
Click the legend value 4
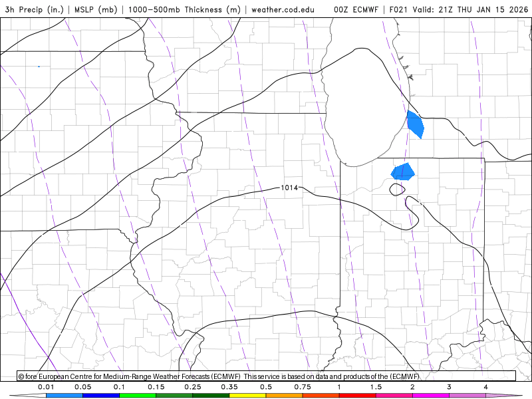click(486, 387)
